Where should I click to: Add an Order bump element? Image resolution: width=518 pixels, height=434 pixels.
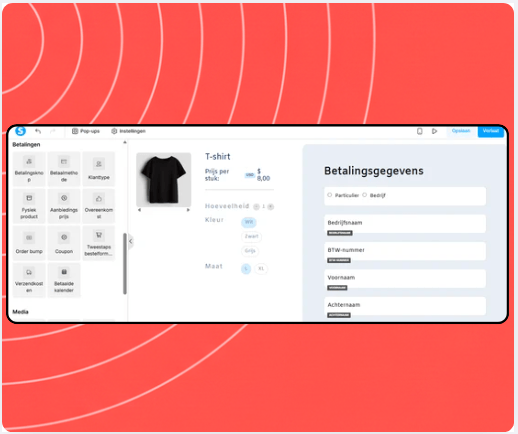coord(29,243)
